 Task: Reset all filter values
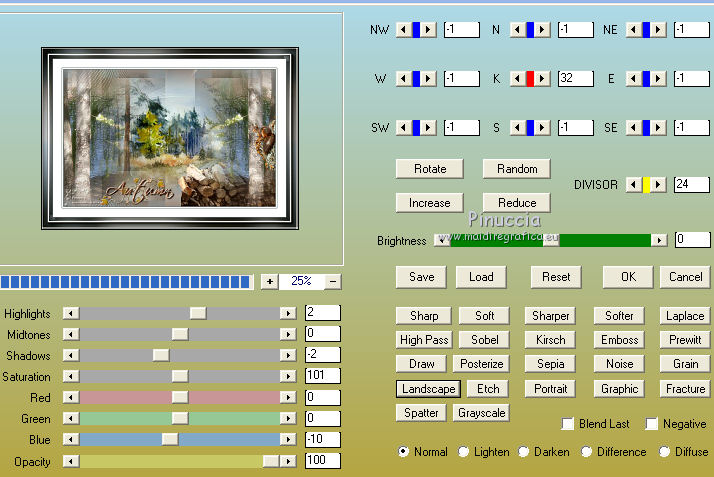(x=556, y=277)
